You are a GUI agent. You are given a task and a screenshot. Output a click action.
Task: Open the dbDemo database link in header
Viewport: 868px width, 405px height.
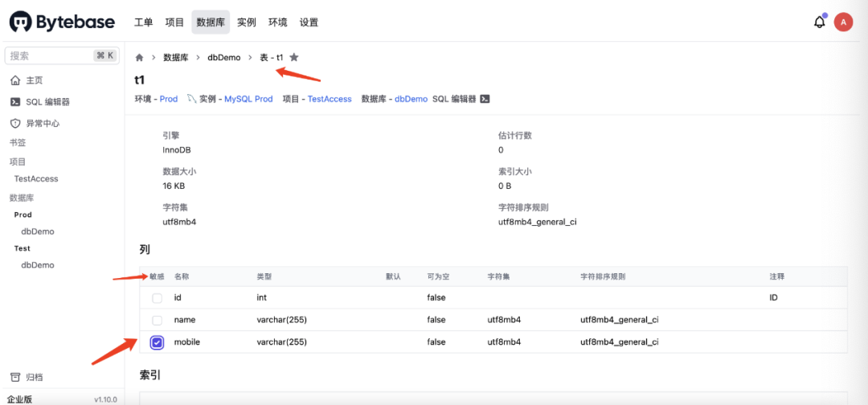(411, 99)
